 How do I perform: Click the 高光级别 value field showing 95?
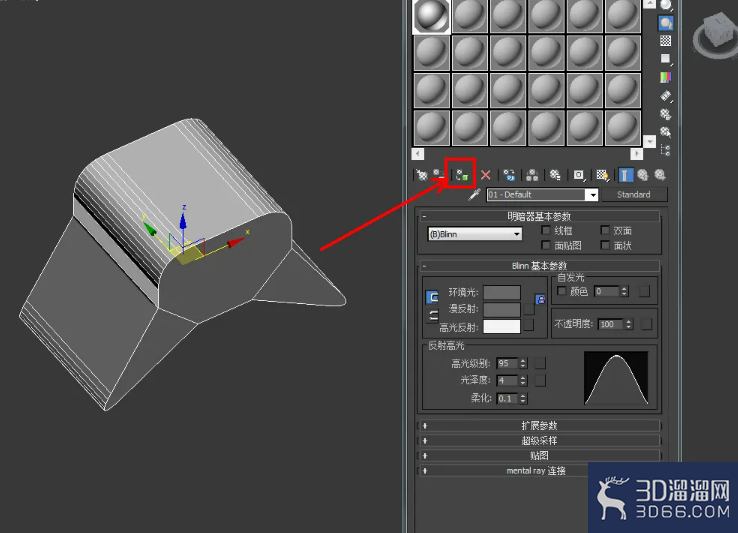coord(507,363)
